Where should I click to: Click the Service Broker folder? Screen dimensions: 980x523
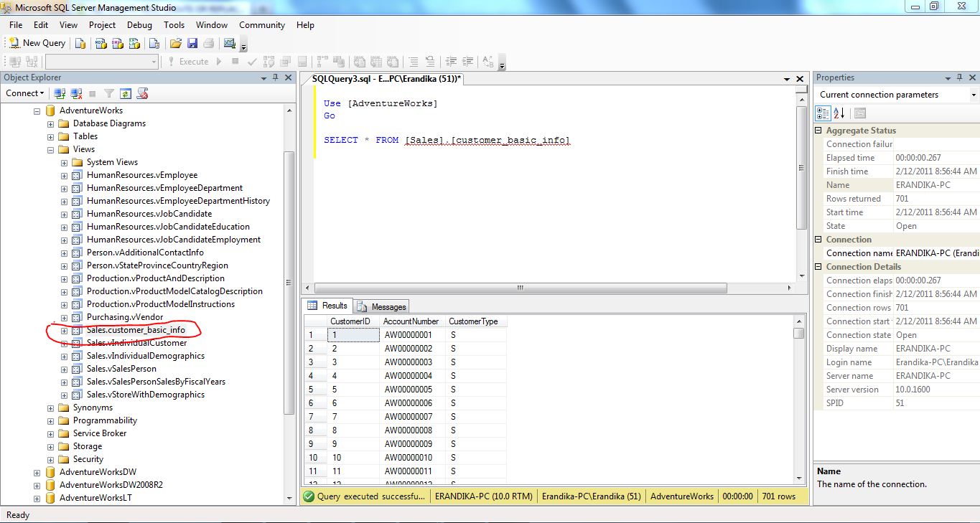pyautogui.click(x=100, y=433)
